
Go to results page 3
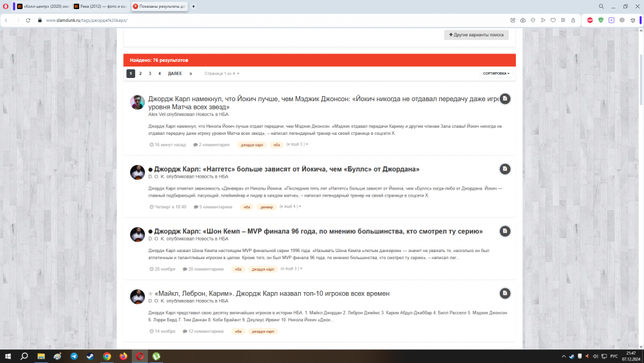pos(150,74)
